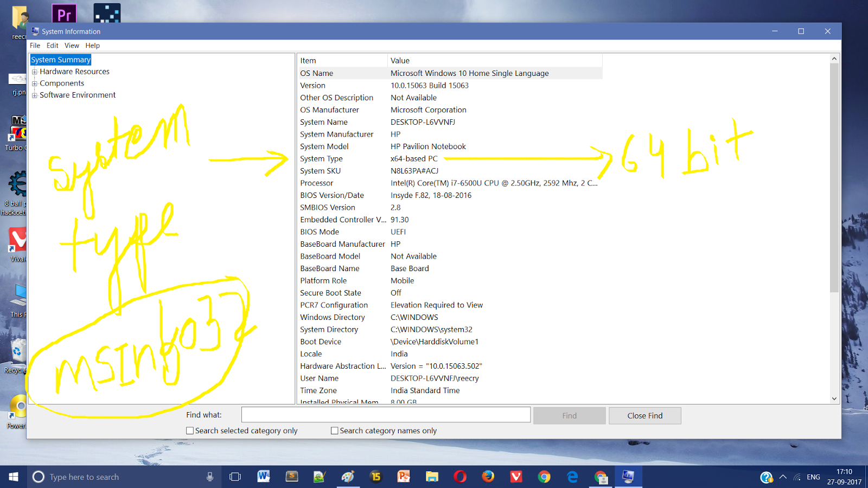Select the Processor row label

[317, 183]
